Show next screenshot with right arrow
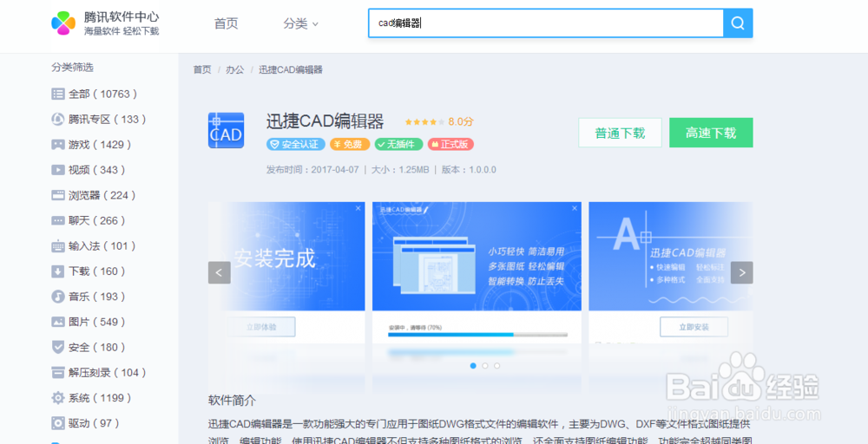Image resolution: width=868 pixels, height=444 pixels. (x=742, y=272)
